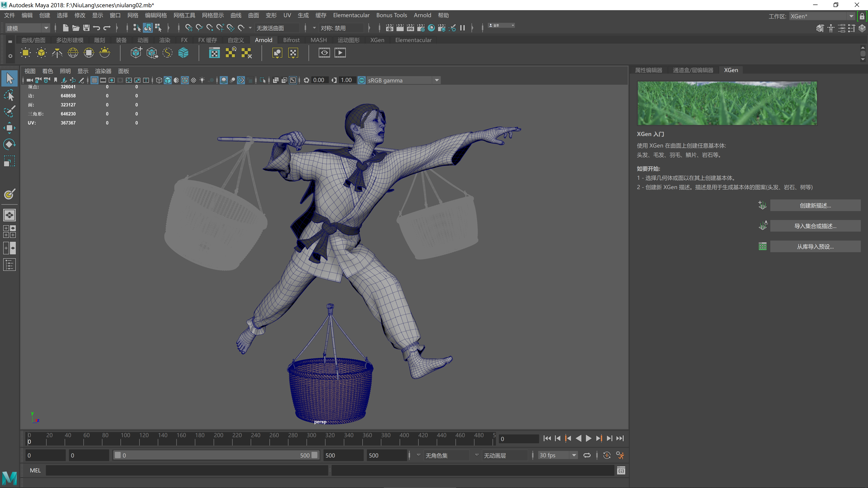This screenshot has width=868, height=488.
Task: Click the MEL command input field
Action: pos(187,470)
